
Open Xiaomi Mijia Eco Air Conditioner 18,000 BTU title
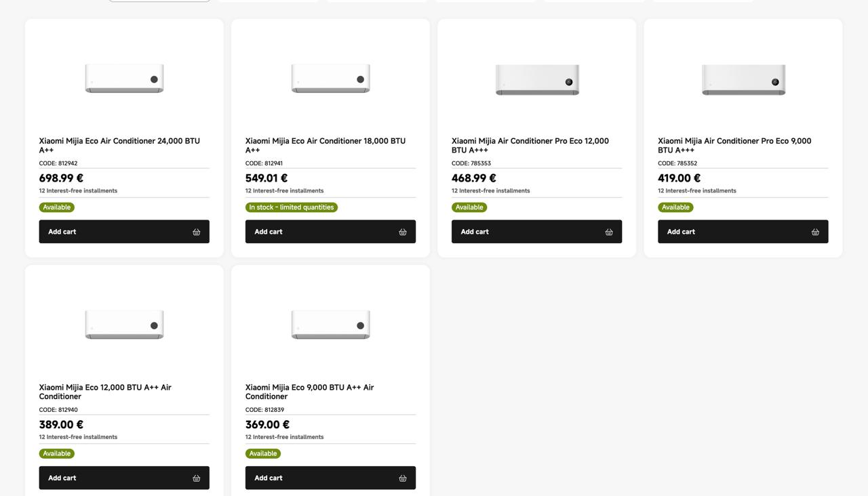point(325,145)
